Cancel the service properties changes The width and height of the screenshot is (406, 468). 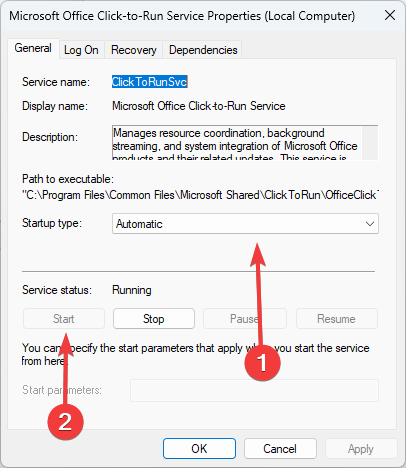point(280,449)
